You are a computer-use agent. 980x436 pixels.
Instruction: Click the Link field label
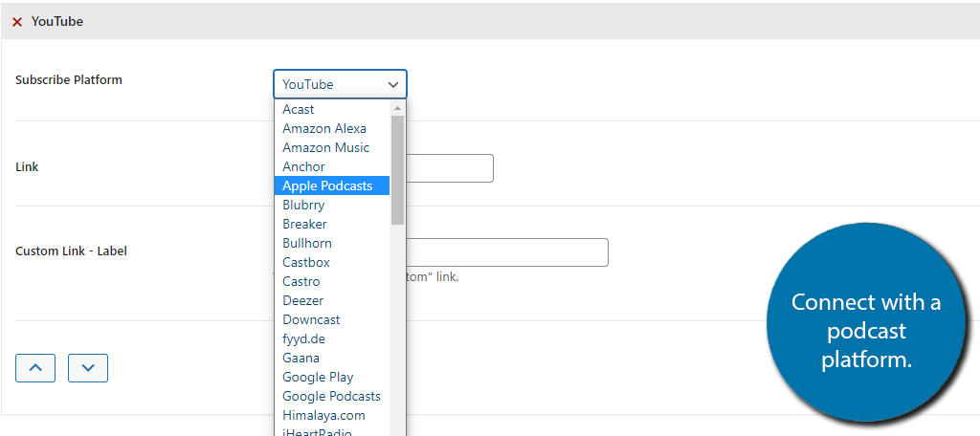coord(27,166)
